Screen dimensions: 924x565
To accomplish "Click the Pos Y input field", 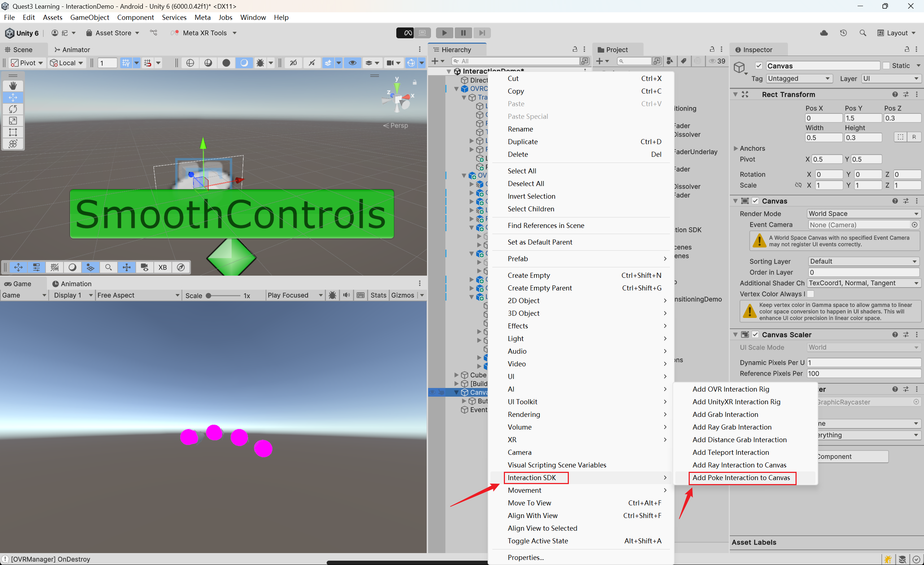I will pos(863,118).
